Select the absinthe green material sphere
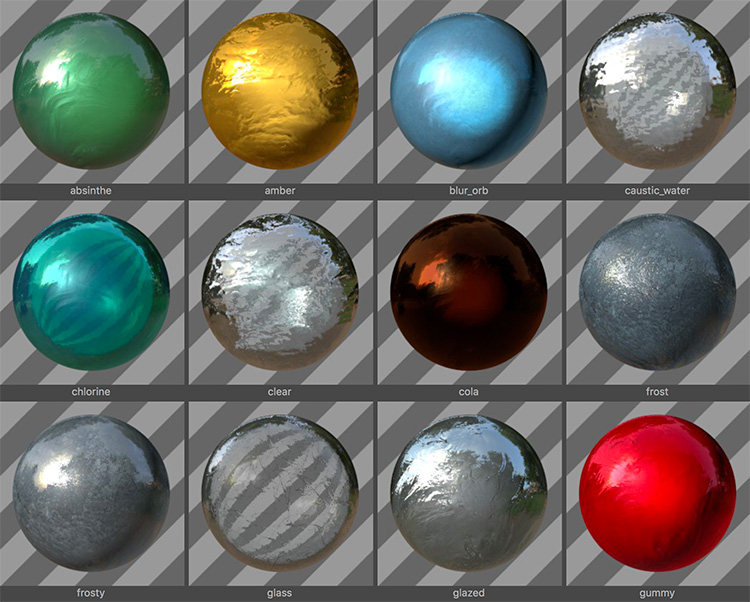 [x=91, y=91]
